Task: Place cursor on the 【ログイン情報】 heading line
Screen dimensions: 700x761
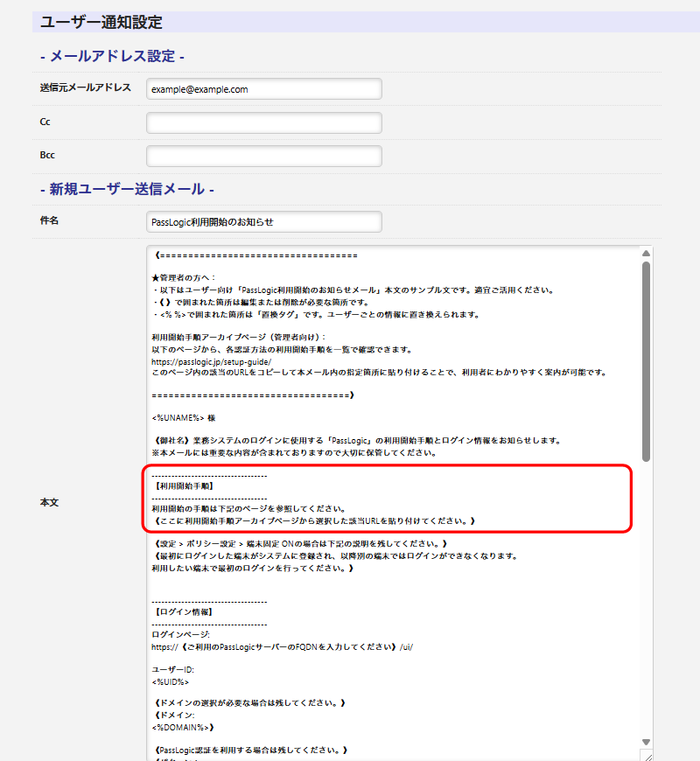Action: pyautogui.click(x=183, y=612)
